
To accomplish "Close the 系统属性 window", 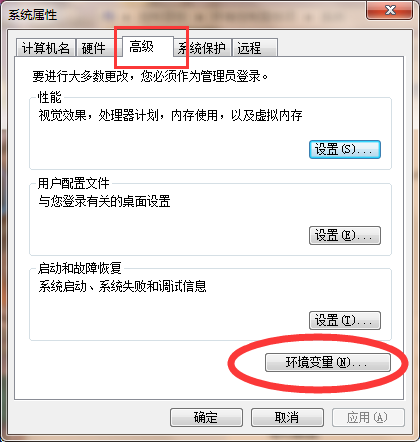I will (x=389, y=10).
